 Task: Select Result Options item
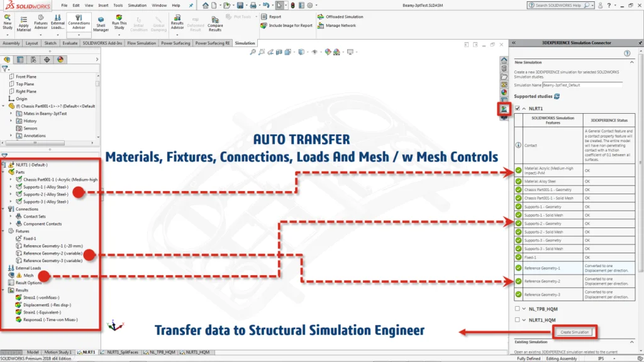(28, 283)
